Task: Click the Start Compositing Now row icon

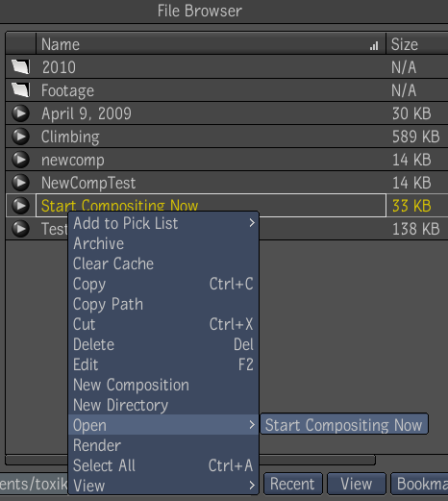Action: pyautogui.click(x=21, y=206)
